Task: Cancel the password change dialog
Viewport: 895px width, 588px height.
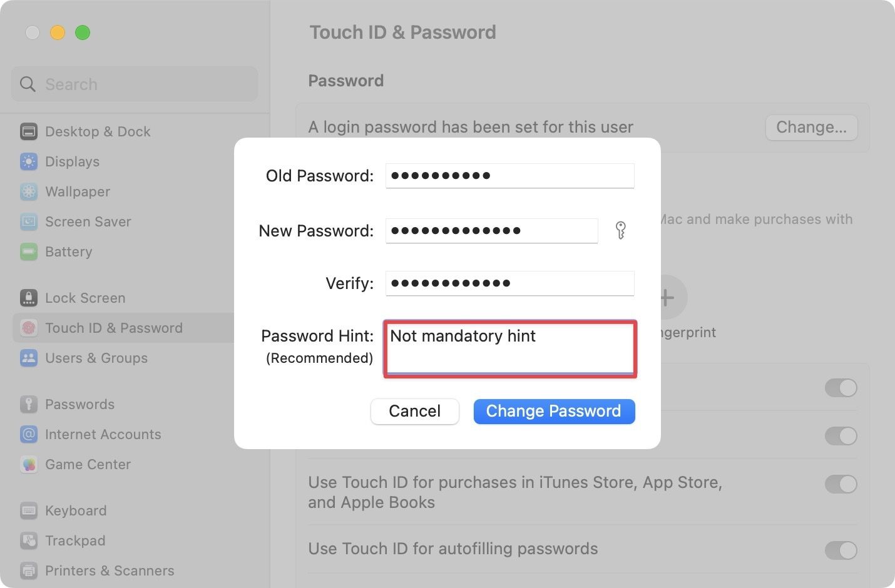Action: pos(414,411)
